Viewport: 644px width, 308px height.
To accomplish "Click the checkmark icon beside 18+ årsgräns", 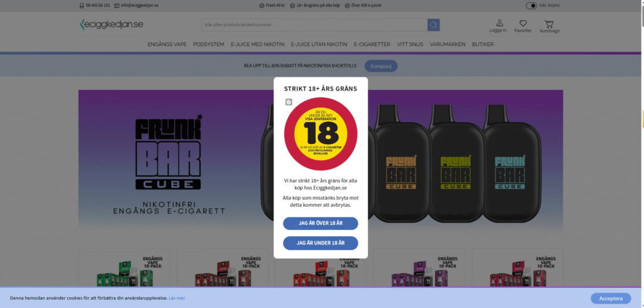I will click(292, 5).
